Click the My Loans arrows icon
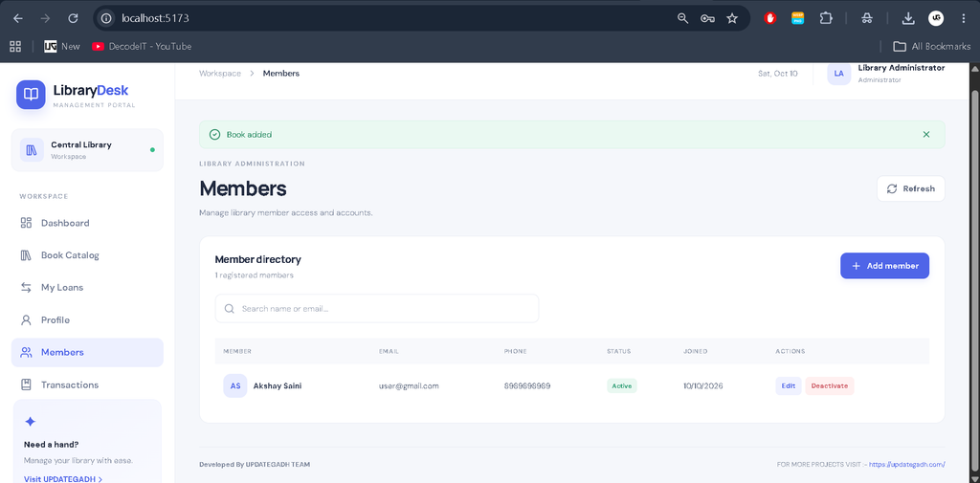980x483 pixels. [x=26, y=288]
